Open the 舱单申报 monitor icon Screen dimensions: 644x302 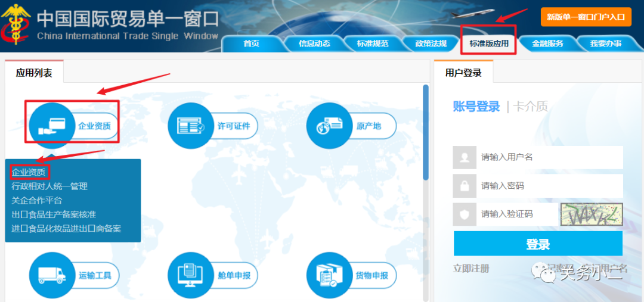(x=191, y=275)
